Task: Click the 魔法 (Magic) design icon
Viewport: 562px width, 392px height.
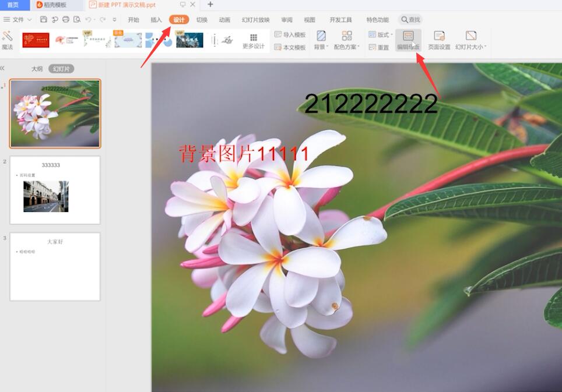Action: tap(7, 40)
